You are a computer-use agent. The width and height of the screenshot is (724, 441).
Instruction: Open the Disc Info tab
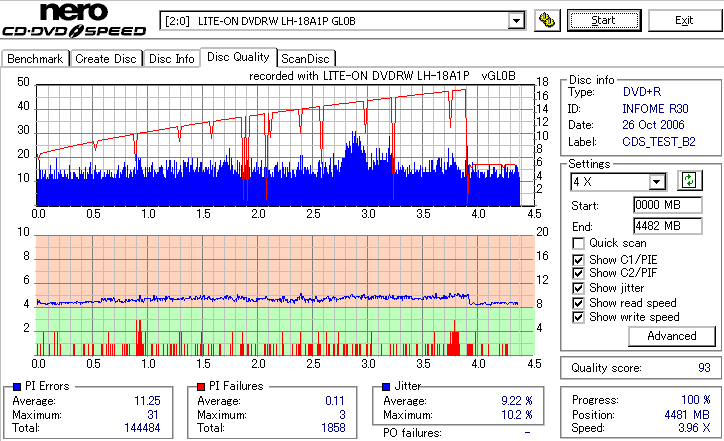(171, 59)
